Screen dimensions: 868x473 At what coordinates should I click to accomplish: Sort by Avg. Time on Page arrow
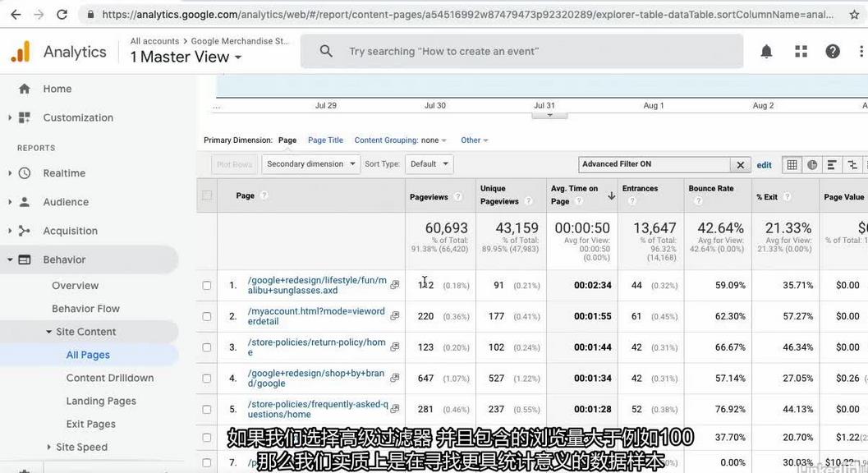point(611,195)
